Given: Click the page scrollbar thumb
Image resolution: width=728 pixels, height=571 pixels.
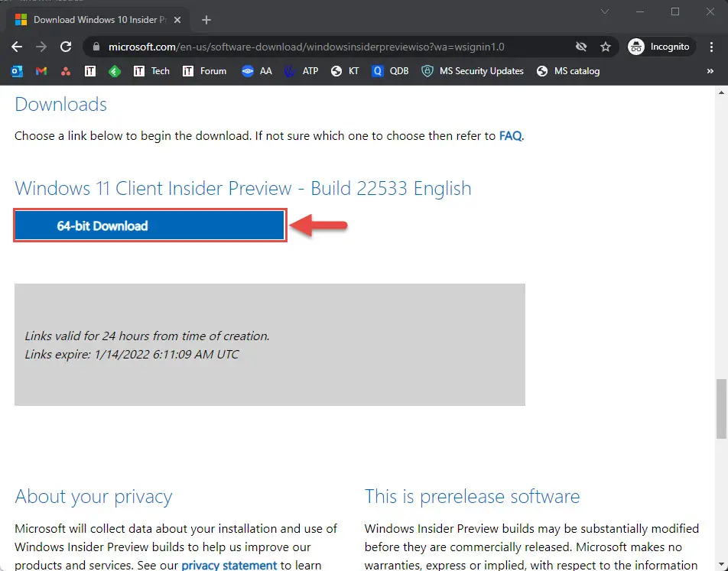Looking at the screenshot, I should tap(721, 408).
